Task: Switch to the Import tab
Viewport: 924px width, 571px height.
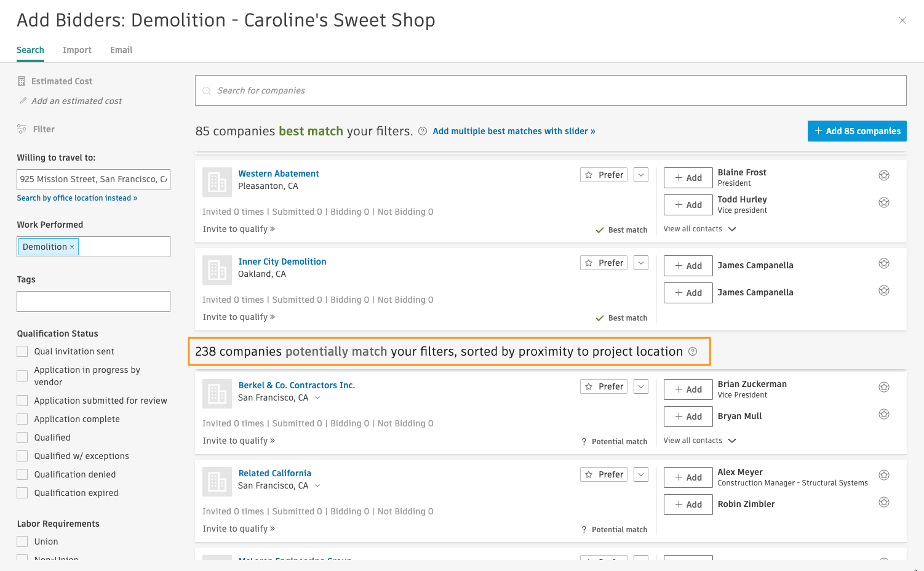Action: point(77,50)
